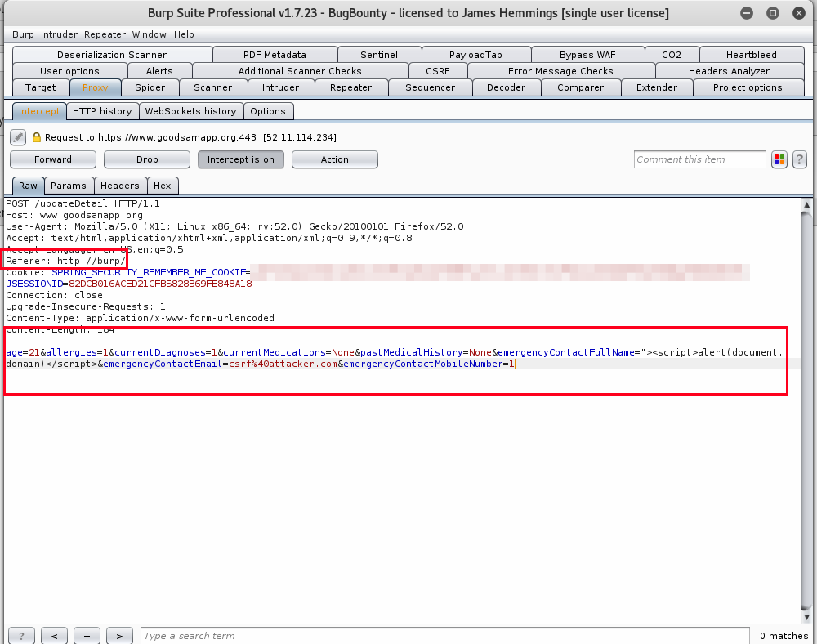Open the PayloadTab tab
This screenshot has width=817, height=644.
pos(475,55)
